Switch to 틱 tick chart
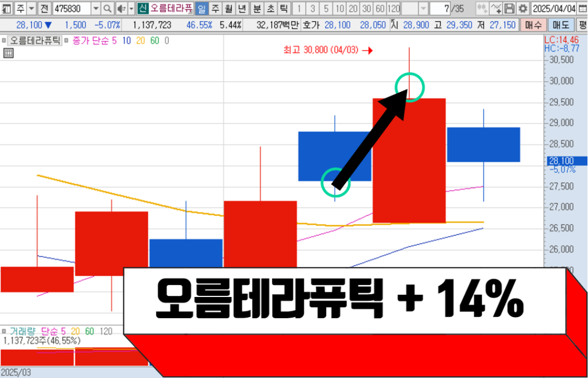 [284, 8]
